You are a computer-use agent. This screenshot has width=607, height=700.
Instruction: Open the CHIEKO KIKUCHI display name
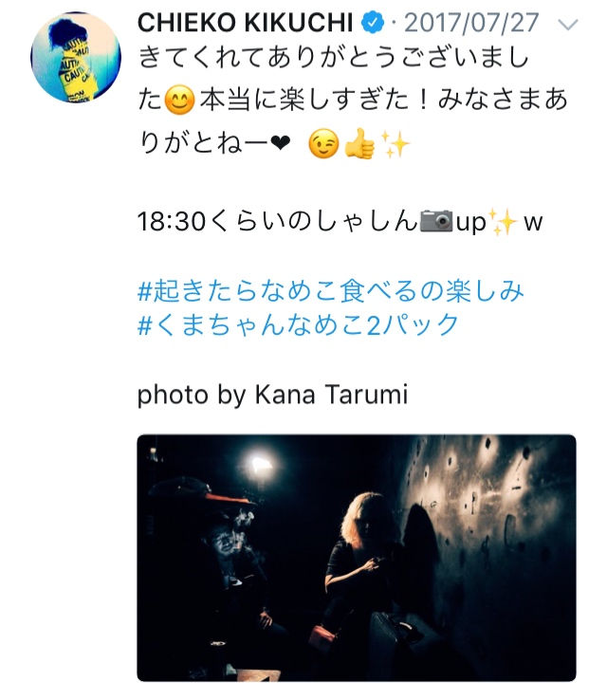[245, 23]
